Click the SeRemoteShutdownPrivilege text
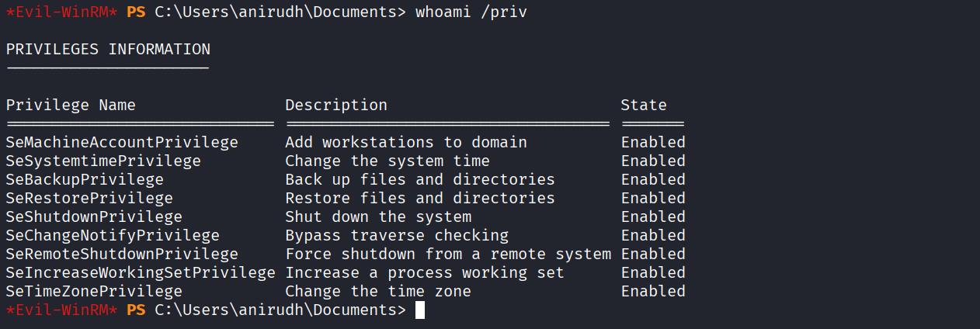 coord(122,255)
